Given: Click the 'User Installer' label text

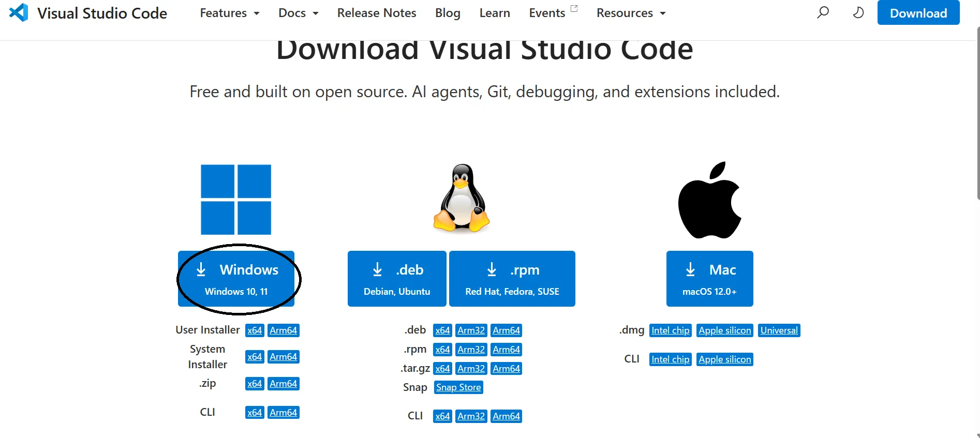Looking at the screenshot, I should (207, 330).
